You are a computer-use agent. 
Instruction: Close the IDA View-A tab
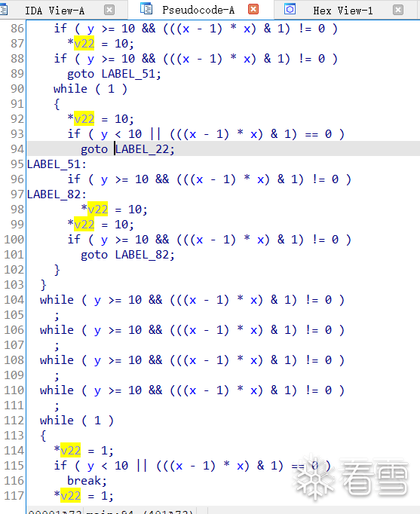(109, 10)
